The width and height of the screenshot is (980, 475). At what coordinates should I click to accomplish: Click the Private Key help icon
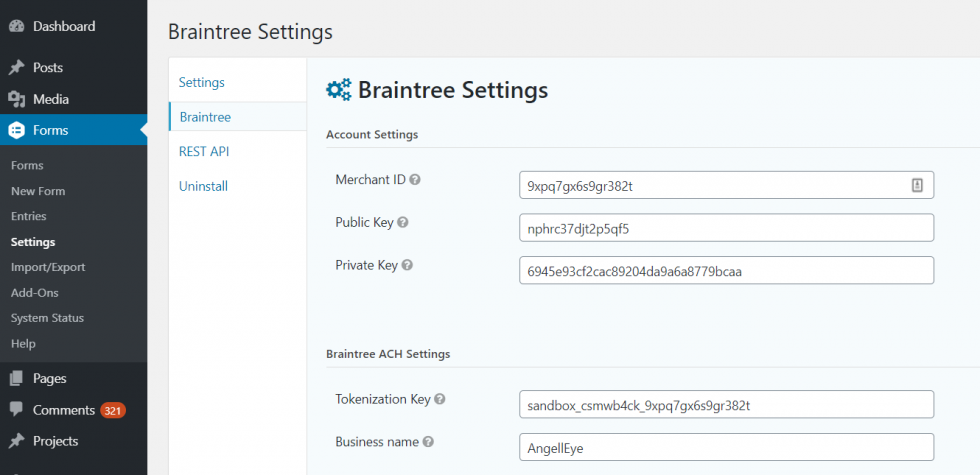pyautogui.click(x=407, y=266)
